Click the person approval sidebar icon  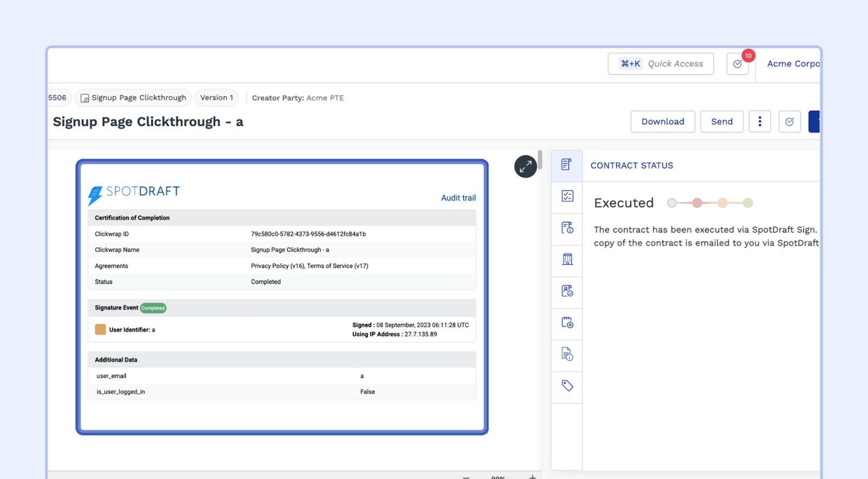tap(567, 291)
